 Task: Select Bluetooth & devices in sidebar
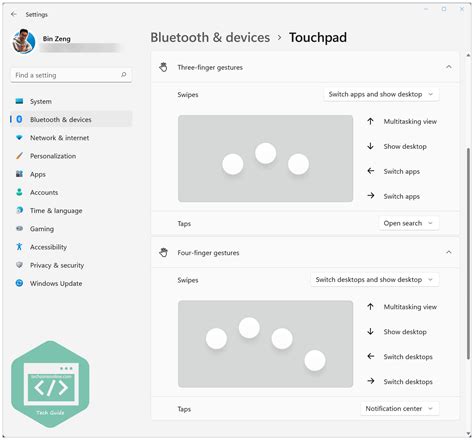(x=71, y=119)
